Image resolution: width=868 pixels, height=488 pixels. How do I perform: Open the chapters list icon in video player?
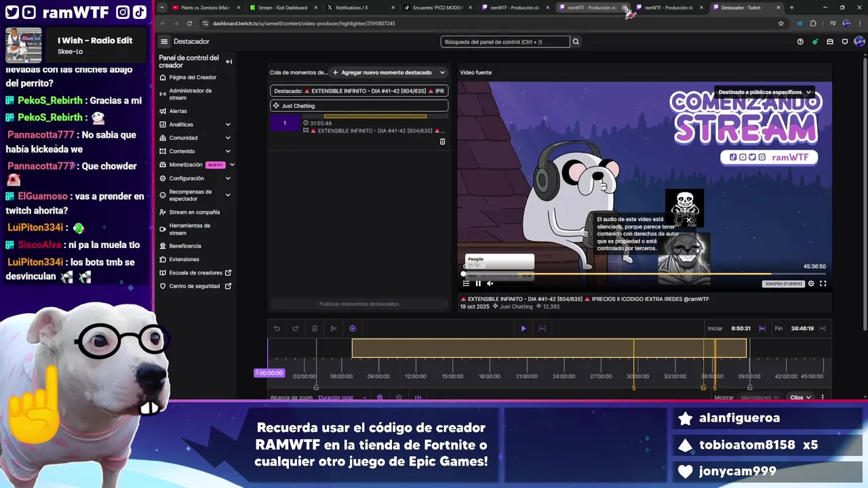point(467,284)
